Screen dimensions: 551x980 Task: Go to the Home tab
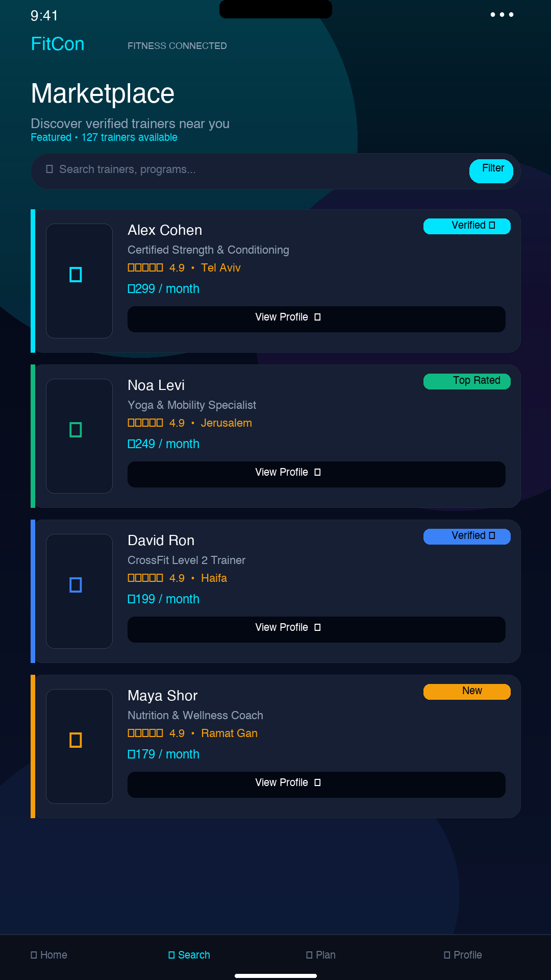pos(49,955)
